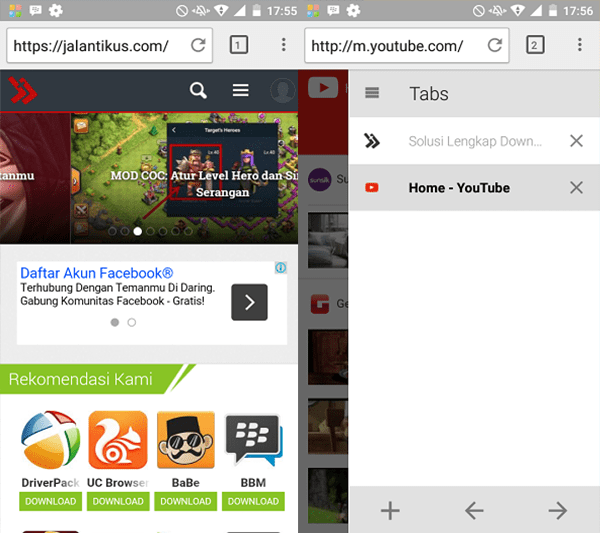600x533 pixels.
Task: Open MOD COC article banner
Action: click(x=184, y=178)
